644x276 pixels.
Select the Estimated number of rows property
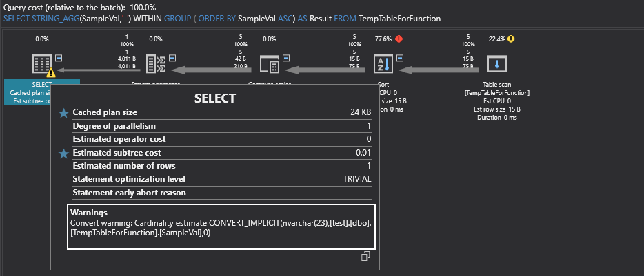click(x=222, y=166)
